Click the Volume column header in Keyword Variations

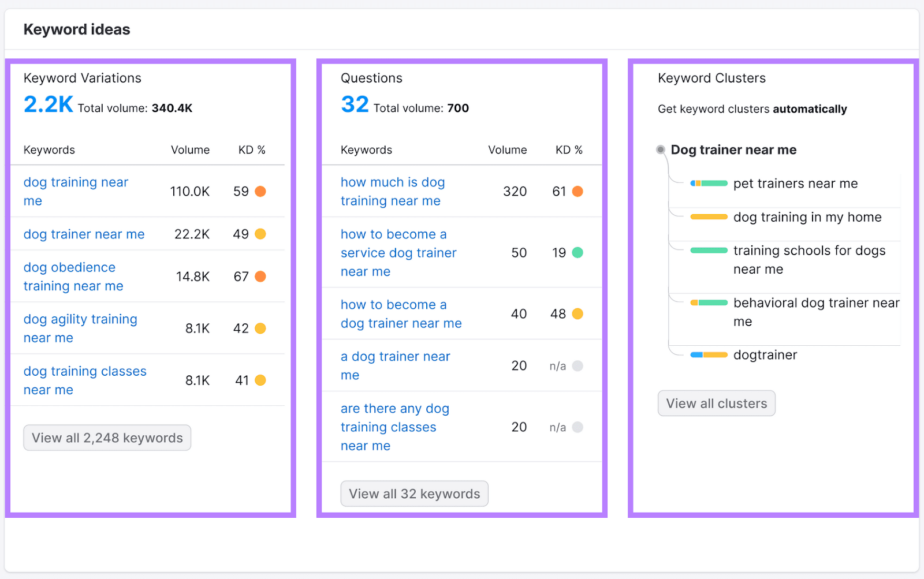[190, 150]
